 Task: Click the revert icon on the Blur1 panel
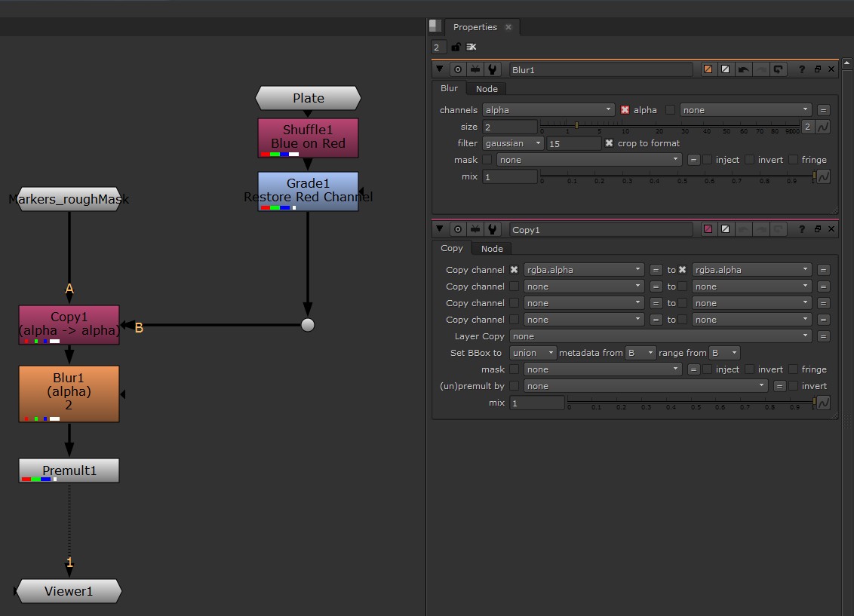(x=779, y=69)
